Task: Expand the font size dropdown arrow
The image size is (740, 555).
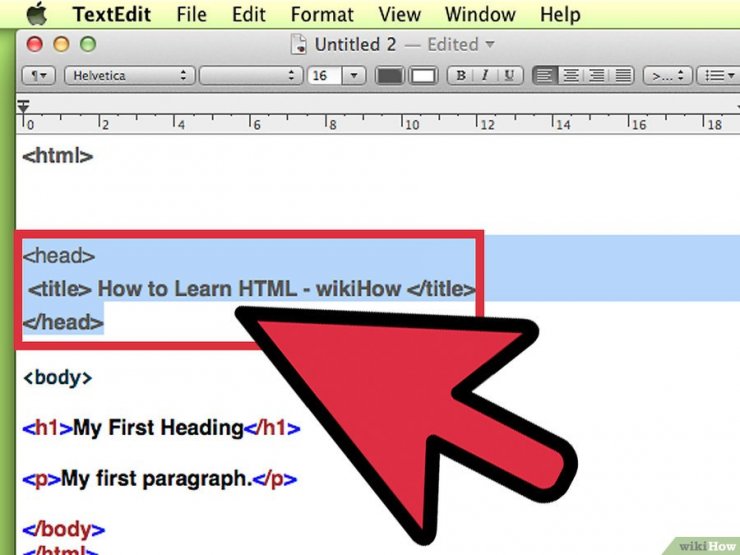Action: point(354,76)
